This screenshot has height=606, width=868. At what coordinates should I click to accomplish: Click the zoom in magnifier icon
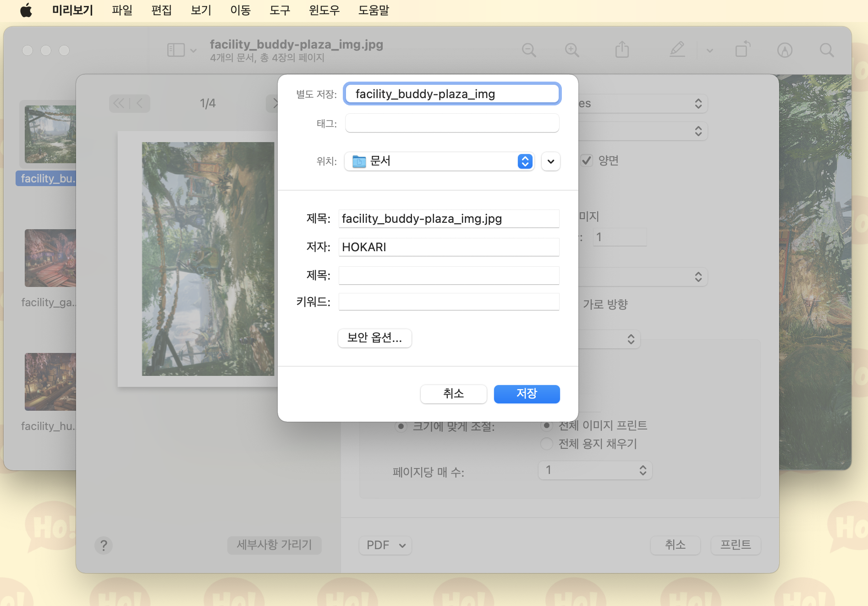[x=572, y=50]
